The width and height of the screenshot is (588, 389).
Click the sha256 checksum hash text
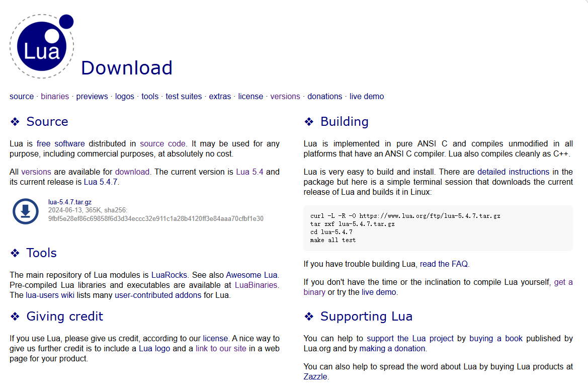click(x=155, y=219)
